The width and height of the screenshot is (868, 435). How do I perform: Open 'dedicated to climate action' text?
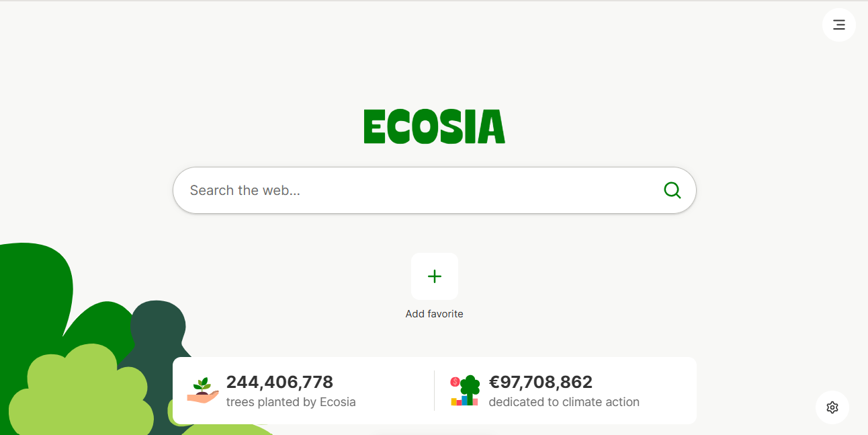(564, 402)
